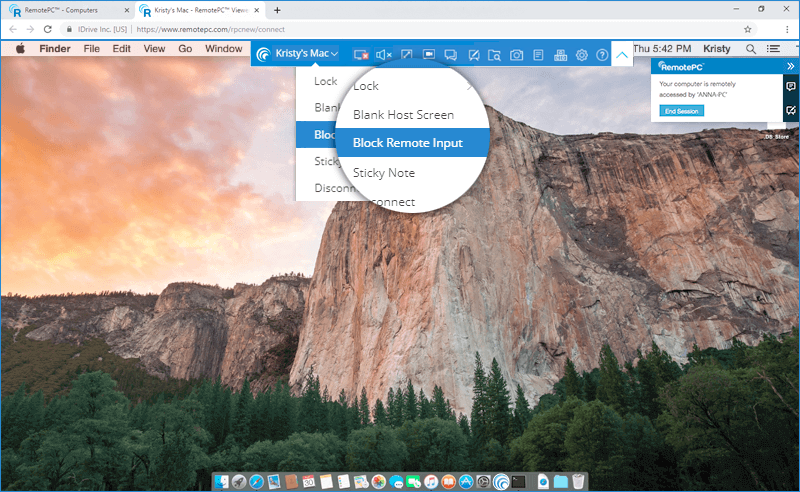Select Block Remote Input menu option

[x=408, y=143]
